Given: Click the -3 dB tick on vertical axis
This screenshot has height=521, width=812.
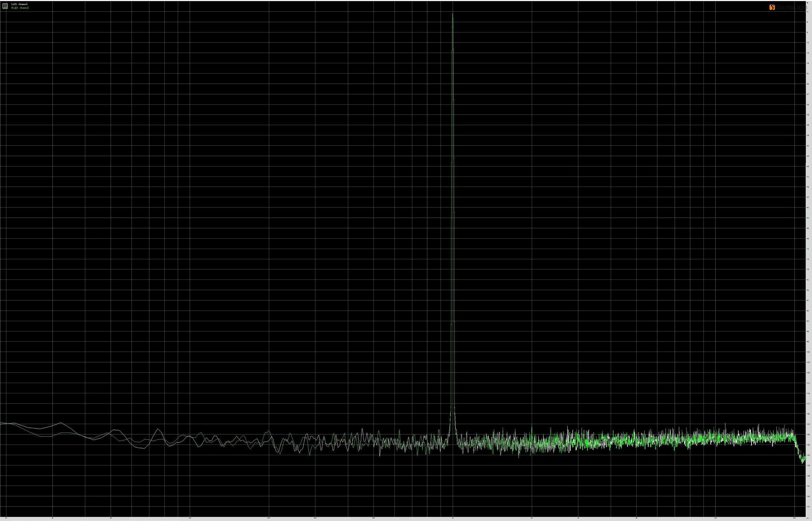Looking at the screenshot, I should click(807, 12).
